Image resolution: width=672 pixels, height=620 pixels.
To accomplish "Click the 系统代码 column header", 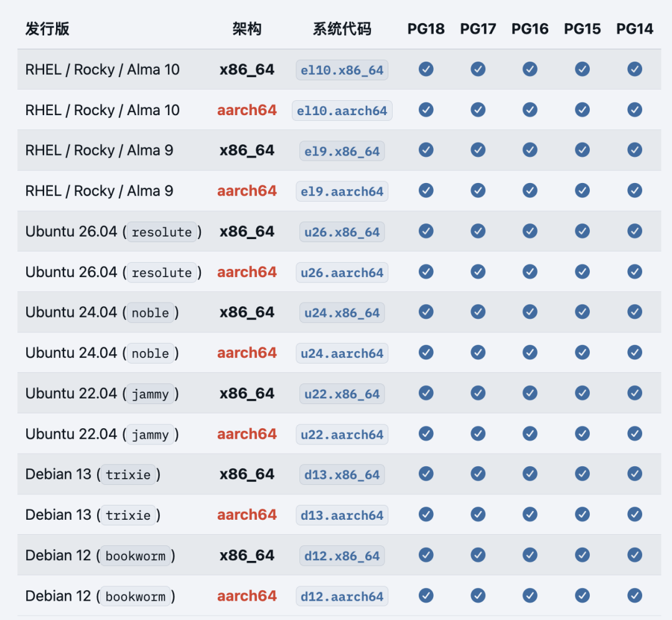I will point(342,29).
